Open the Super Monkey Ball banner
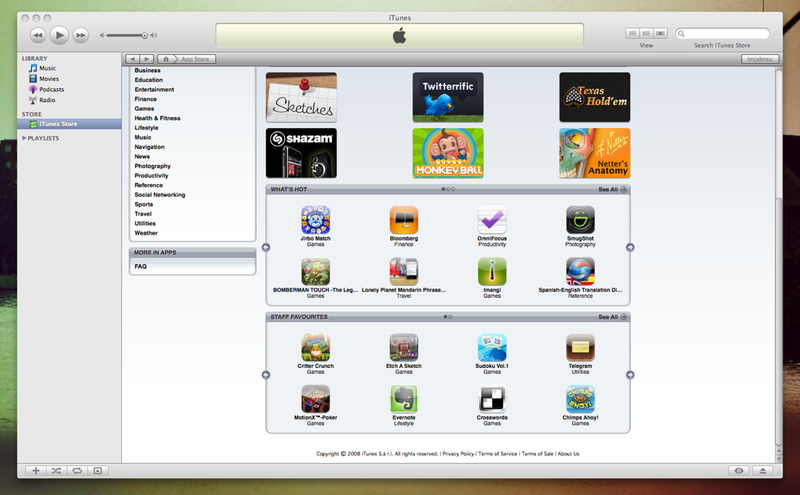The height and width of the screenshot is (495, 800). tap(448, 153)
